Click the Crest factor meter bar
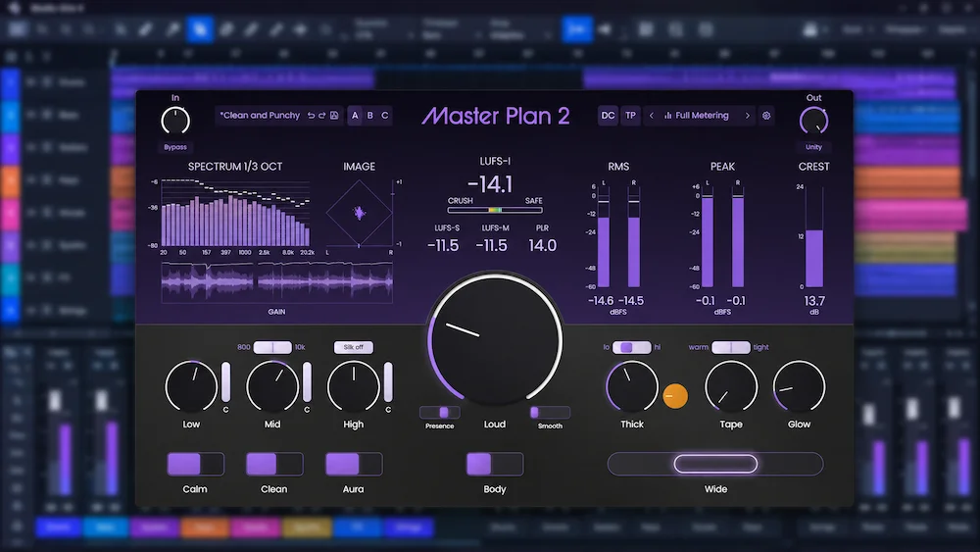Viewport: 980px width, 552px height. pos(813,237)
